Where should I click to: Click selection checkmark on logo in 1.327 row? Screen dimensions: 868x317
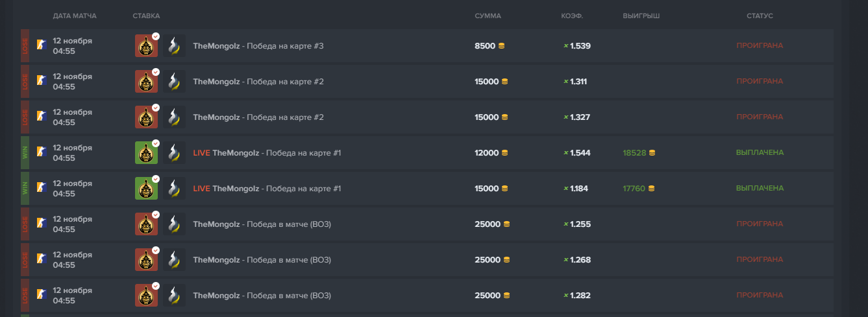[156, 108]
